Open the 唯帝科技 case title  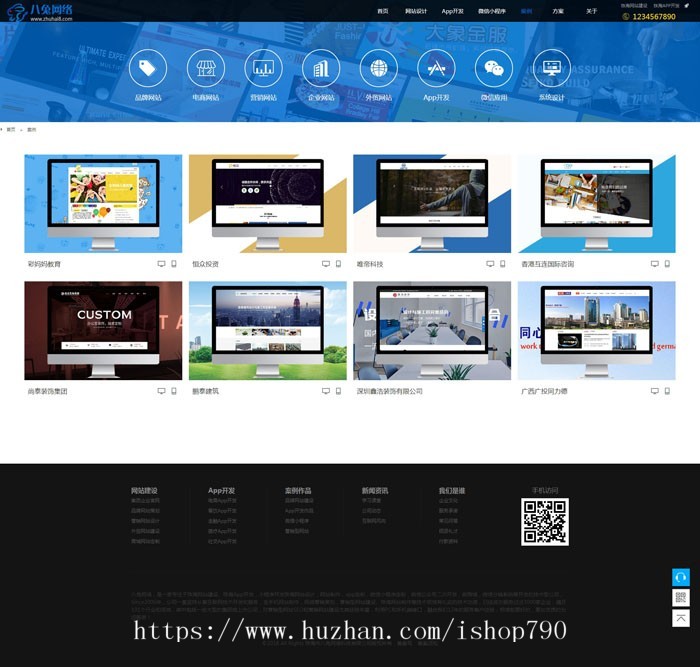pyautogui.click(x=370, y=264)
